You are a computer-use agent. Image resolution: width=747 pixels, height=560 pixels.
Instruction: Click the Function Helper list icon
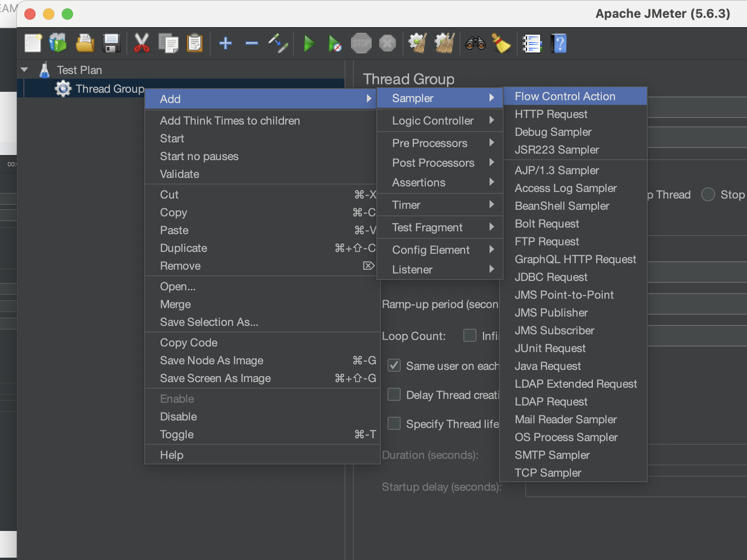pyautogui.click(x=532, y=44)
